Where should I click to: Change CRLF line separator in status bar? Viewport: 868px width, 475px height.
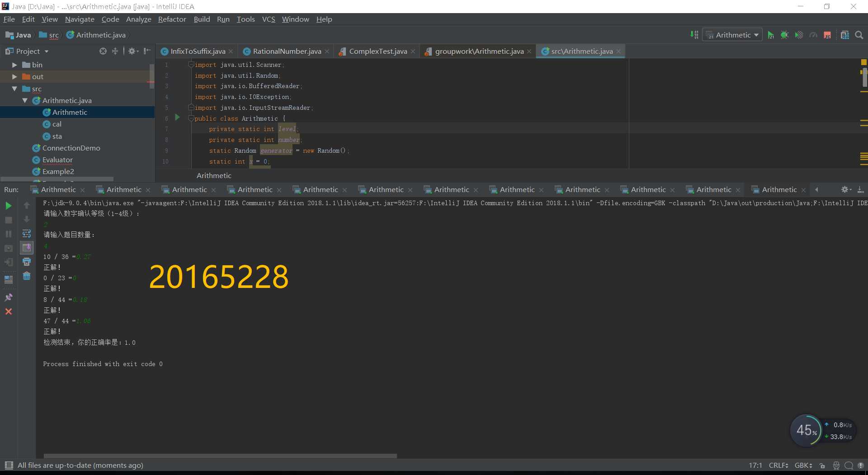(x=778, y=465)
